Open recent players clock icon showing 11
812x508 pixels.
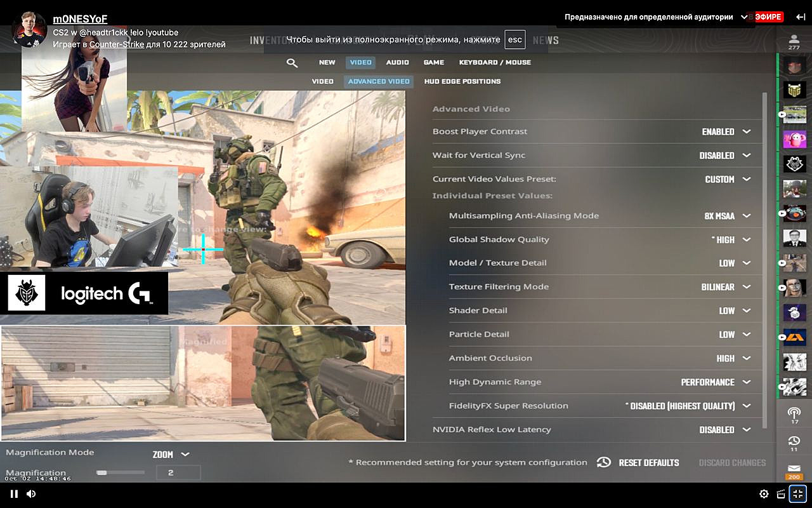[x=794, y=443]
